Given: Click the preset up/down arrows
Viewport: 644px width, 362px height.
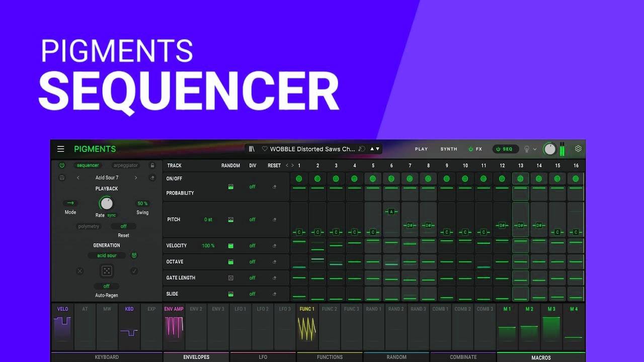Looking at the screenshot, I should 375,149.
